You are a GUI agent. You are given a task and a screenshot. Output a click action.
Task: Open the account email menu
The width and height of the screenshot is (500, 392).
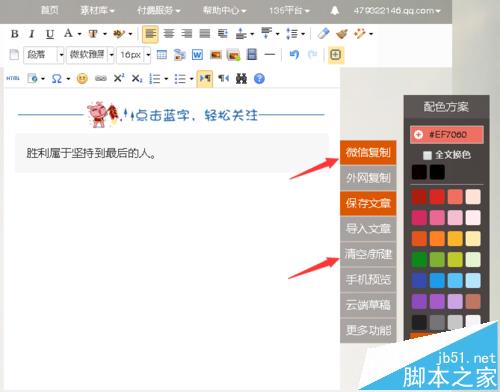397,10
